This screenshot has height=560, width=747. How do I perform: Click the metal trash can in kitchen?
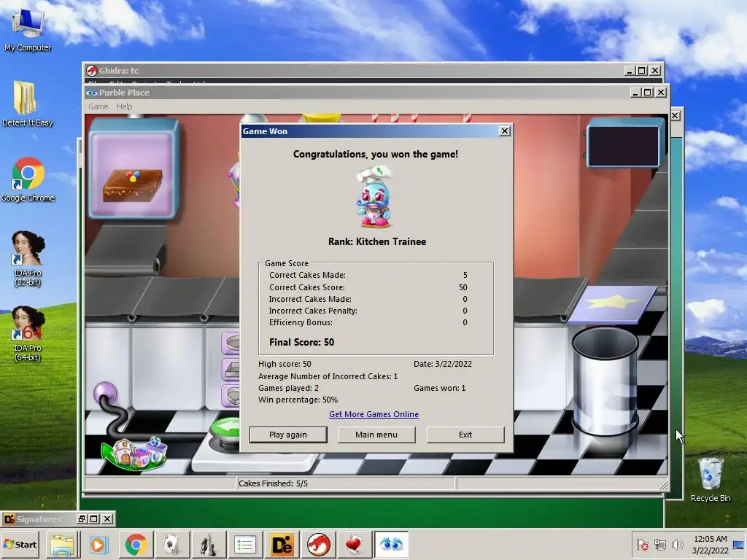(605, 381)
